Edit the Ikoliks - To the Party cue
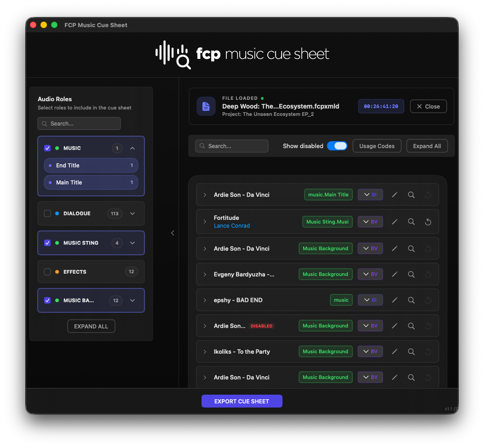484x448 pixels. [394, 351]
